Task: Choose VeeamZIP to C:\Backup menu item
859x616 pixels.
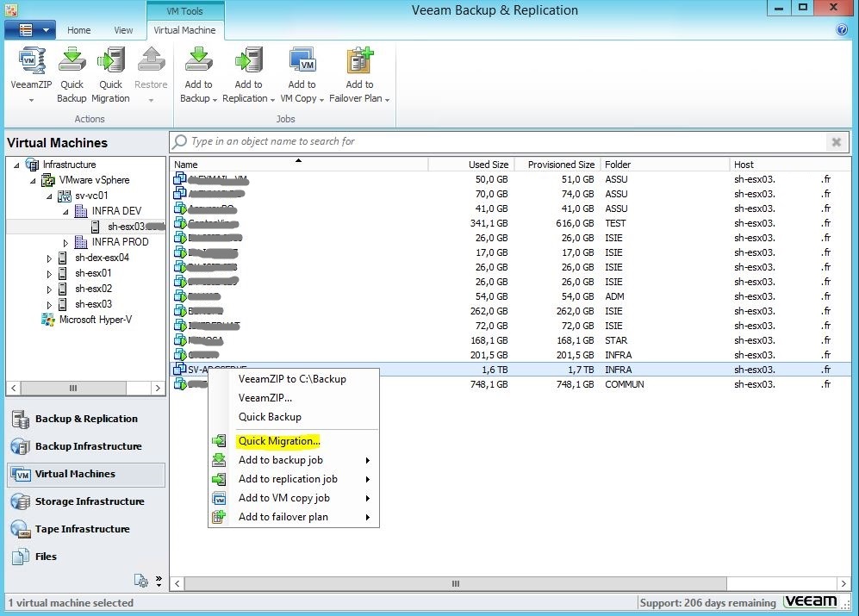Action: point(294,379)
